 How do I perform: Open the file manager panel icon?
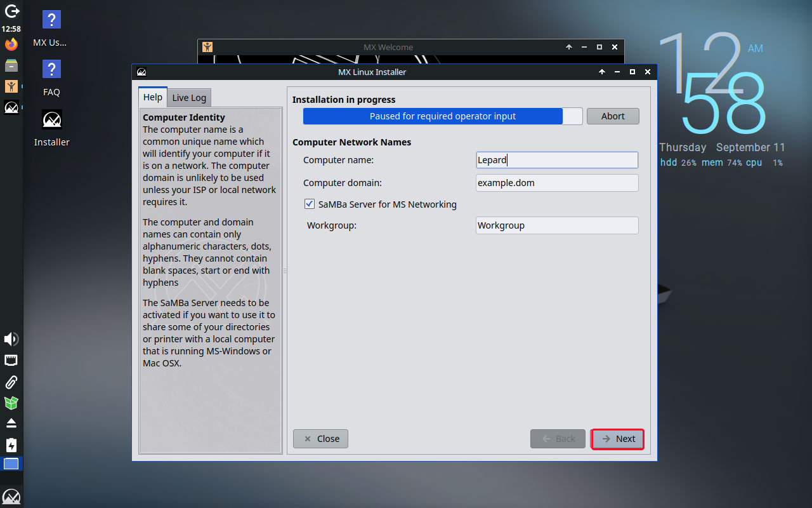coord(11,65)
